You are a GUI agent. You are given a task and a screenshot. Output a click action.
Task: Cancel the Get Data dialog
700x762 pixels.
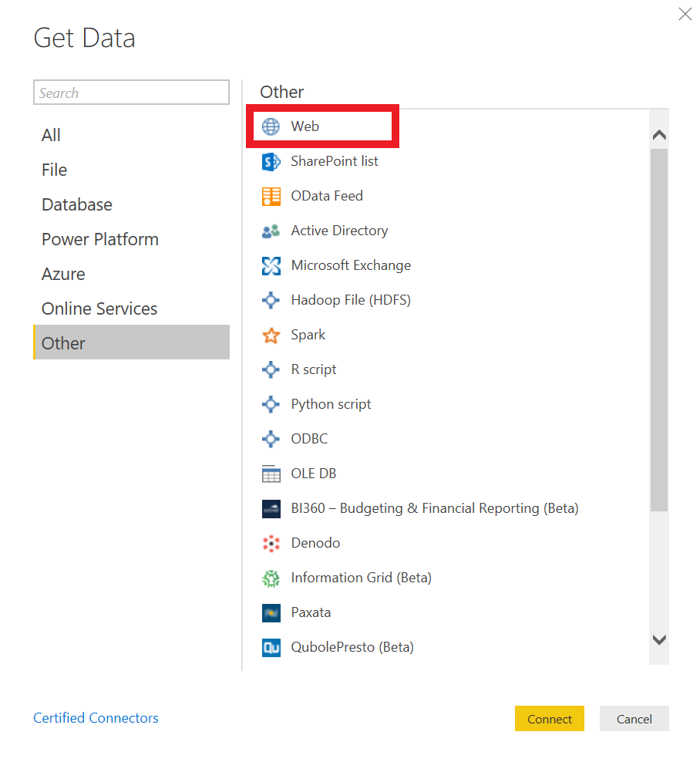coord(634,719)
